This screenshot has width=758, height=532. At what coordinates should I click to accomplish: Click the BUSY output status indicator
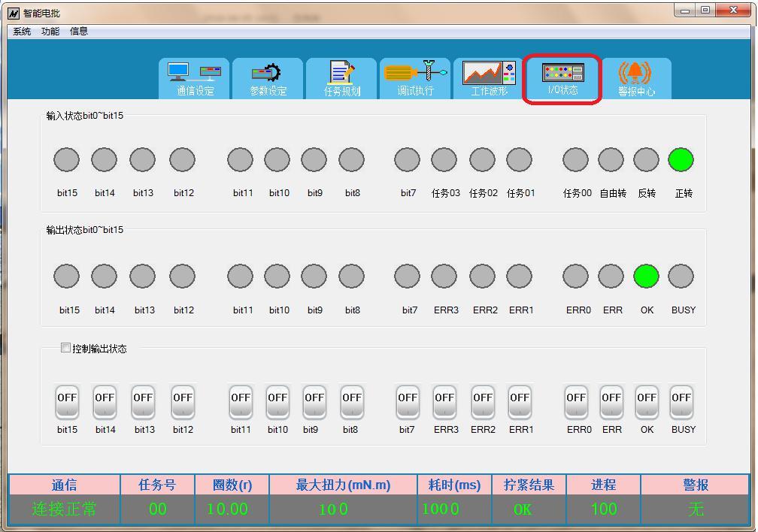681,276
